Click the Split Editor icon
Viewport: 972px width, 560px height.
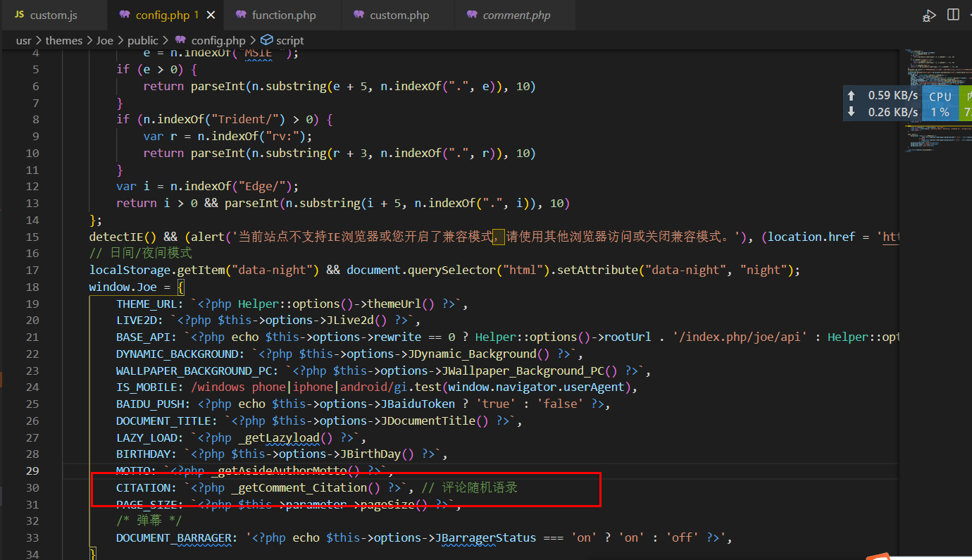[953, 15]
